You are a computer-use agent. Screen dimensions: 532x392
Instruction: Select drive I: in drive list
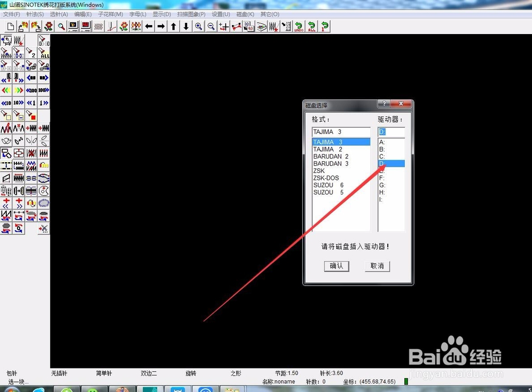391,199
